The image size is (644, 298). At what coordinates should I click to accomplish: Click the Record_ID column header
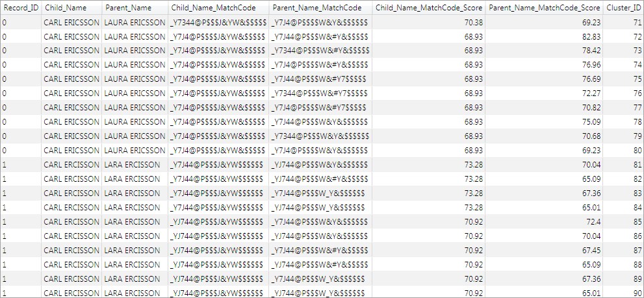point(20,8)
